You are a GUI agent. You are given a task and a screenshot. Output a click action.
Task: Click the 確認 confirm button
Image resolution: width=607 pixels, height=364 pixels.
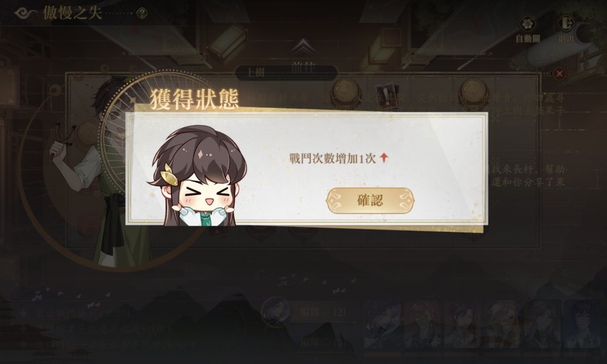(370, 200)
